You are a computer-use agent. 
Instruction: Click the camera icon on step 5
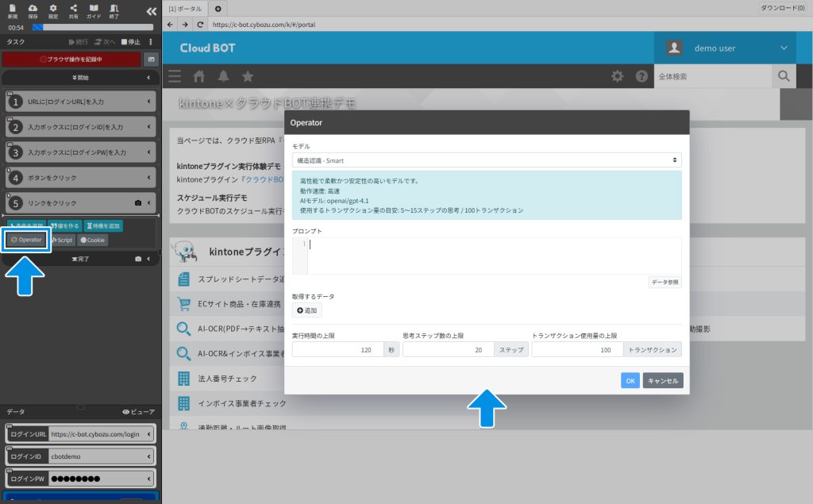[x=138, y=203]
